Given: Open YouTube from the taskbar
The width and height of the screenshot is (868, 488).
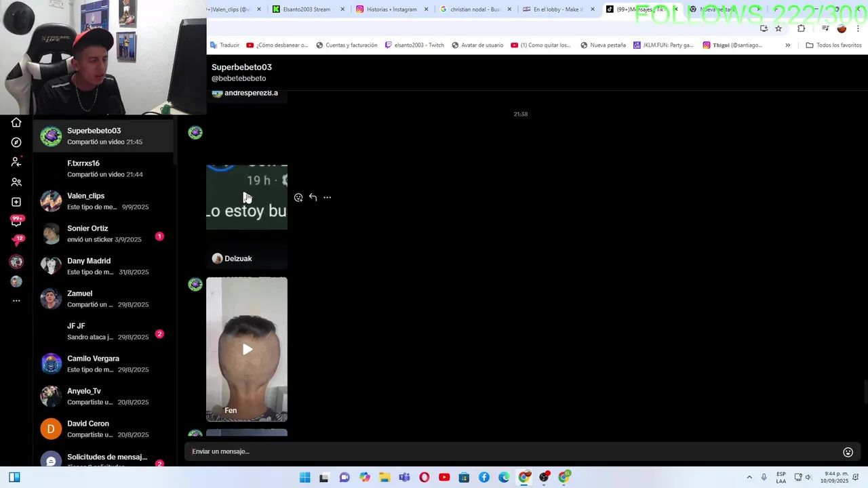Looking at the screenshot, I should (444, 478).
